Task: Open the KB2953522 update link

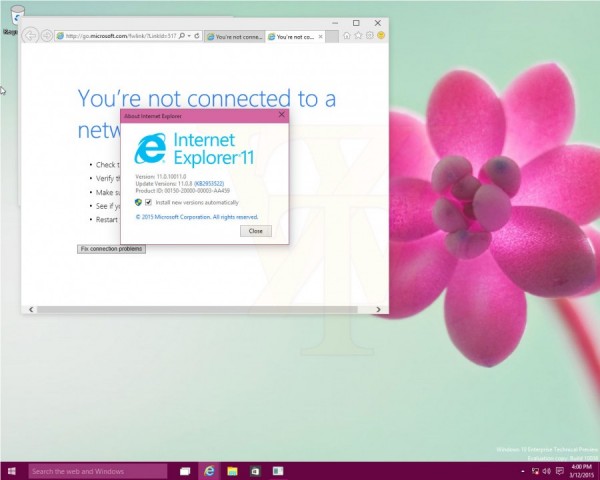Action: (209, 184)
